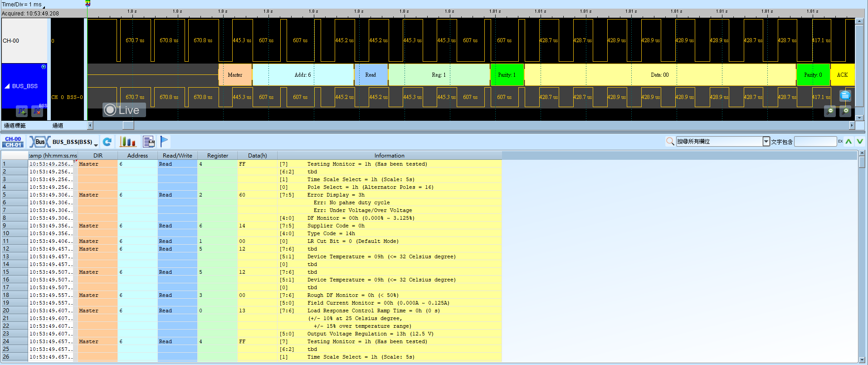This screenshot has height=365, width=868.
Task: Click the ACK decode segment
Action: [843, 75]
